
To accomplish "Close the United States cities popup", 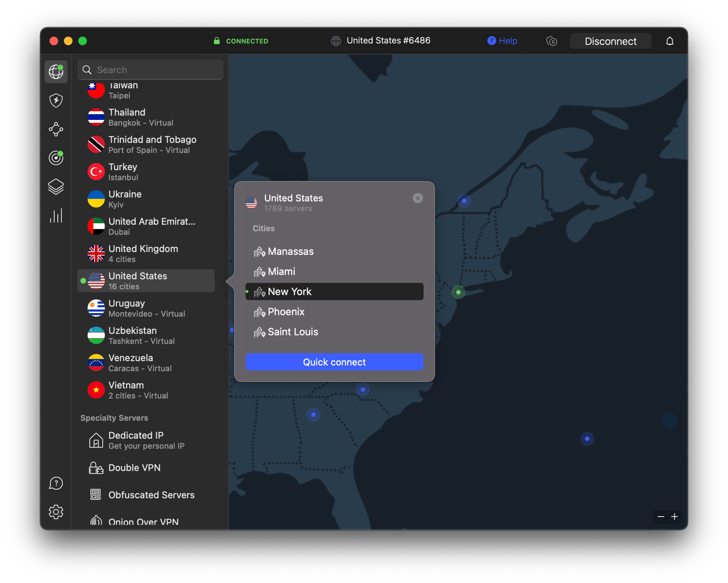I will (x=417, y=198).
